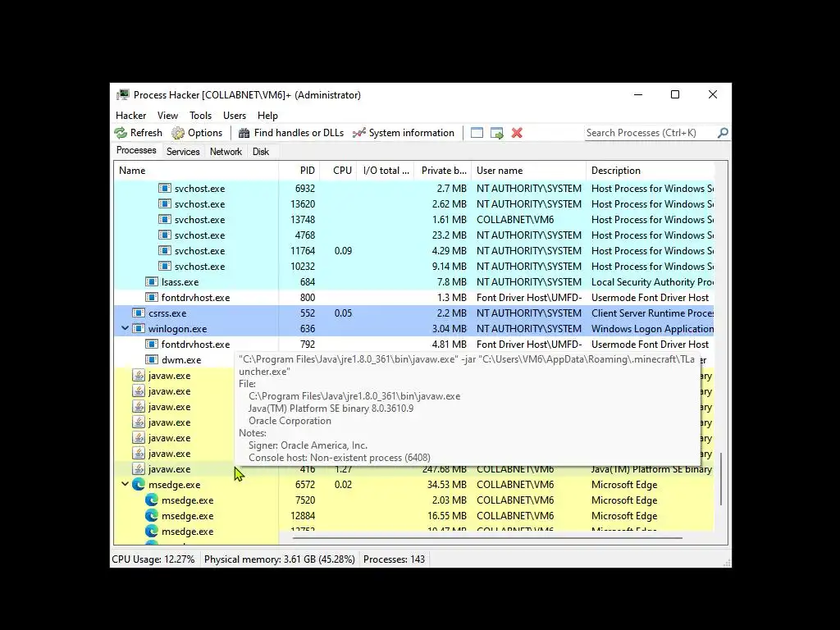Screen dimensions: 840x630
Task: Open the Options gear button
Action: [197, 133]
